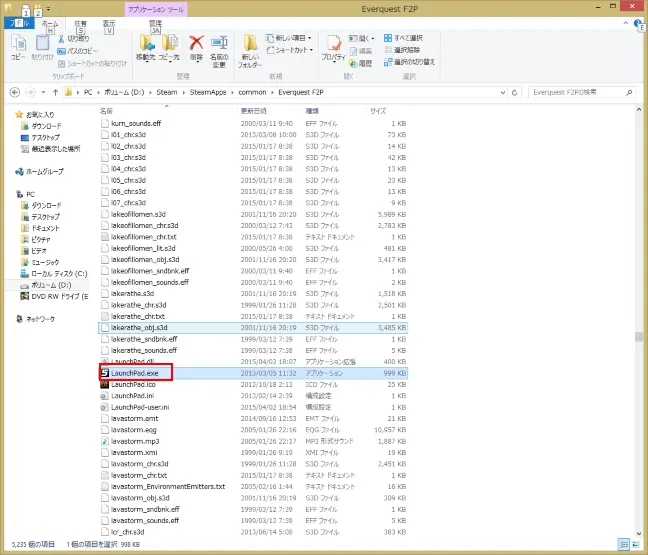Go back with the navigation arrow
This screenshot has height=555, width=648.
[15, 92]
